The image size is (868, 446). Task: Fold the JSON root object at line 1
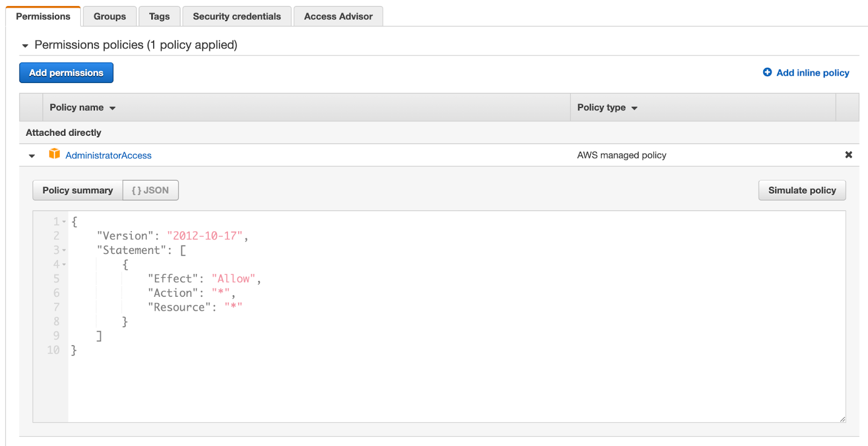(64, 222)
